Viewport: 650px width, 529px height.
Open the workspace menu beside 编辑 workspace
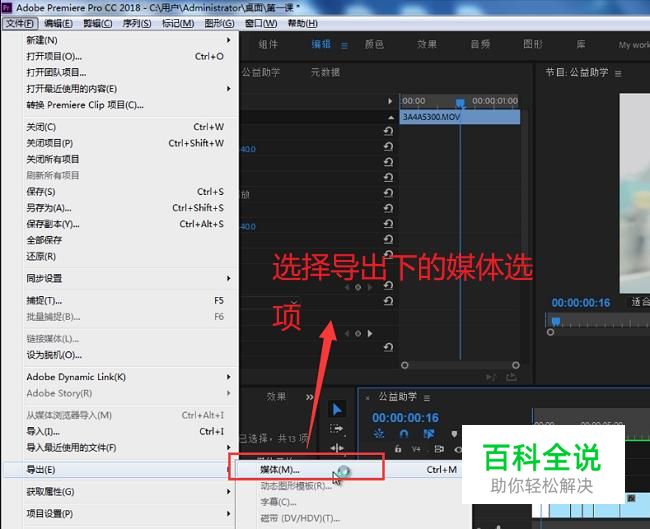point(344,46)
